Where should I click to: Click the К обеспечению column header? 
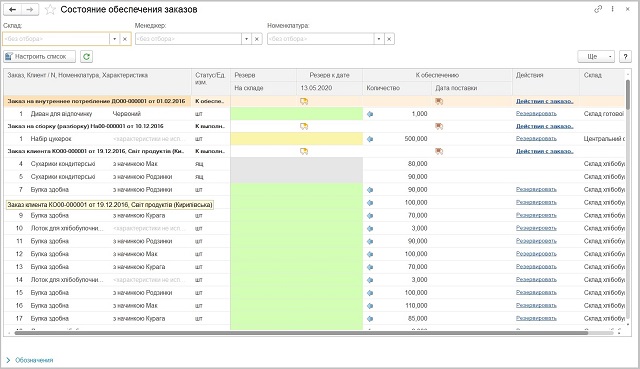(437, 75)
